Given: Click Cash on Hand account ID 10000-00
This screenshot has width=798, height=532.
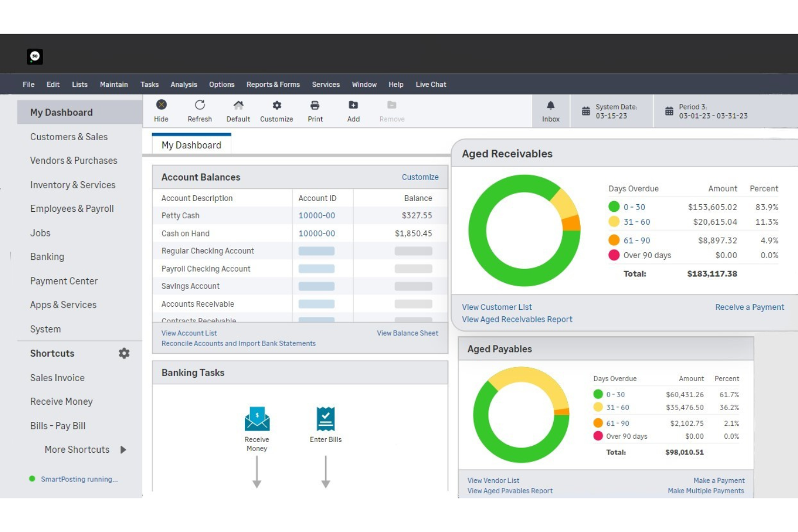Looking at the screenshot, I should 317,233.
